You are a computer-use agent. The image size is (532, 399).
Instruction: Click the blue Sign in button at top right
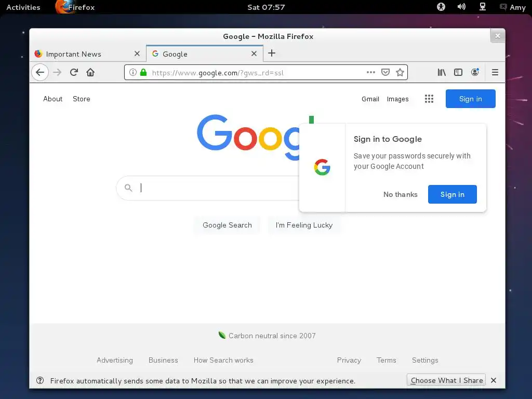pos(470,99)
